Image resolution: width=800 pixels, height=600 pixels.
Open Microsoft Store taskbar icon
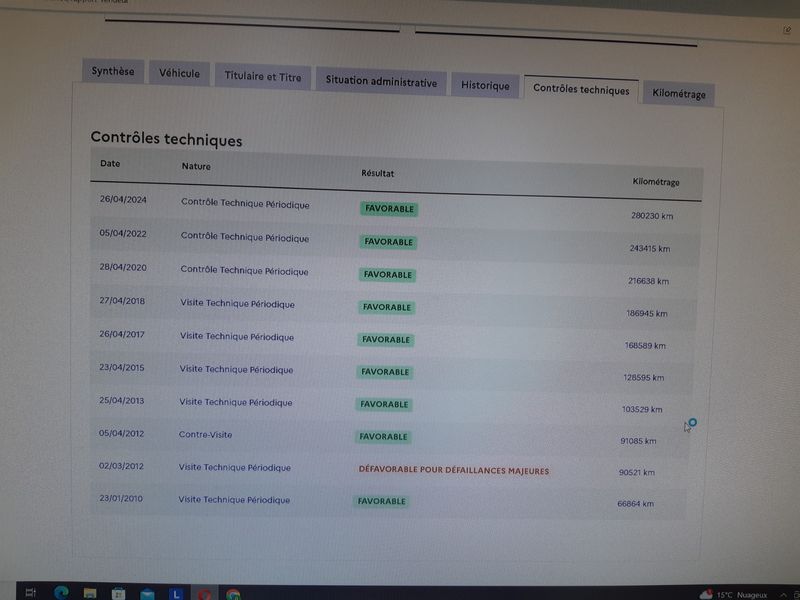point(118,594)
